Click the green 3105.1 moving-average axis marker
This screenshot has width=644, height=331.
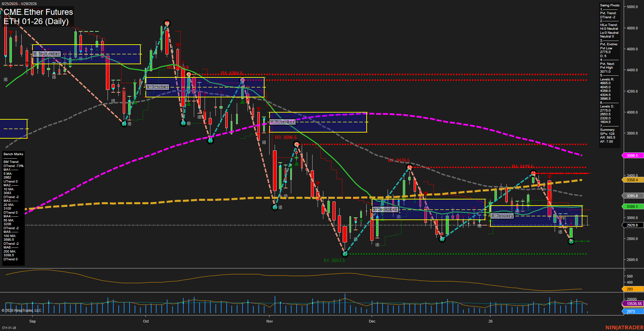632,206
